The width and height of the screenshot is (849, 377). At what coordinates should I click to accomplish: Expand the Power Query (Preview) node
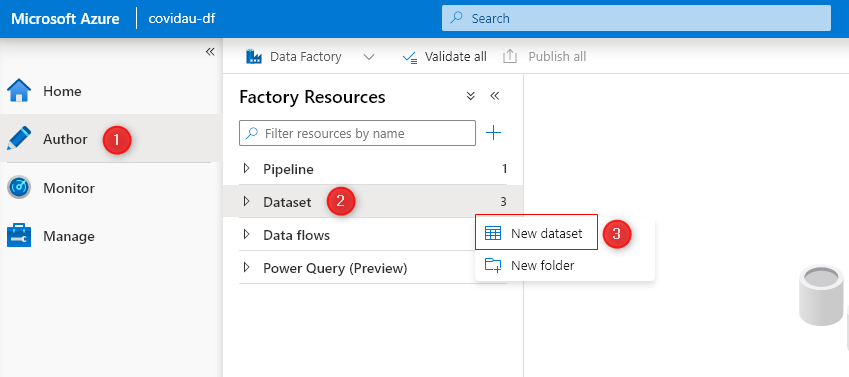247,268
